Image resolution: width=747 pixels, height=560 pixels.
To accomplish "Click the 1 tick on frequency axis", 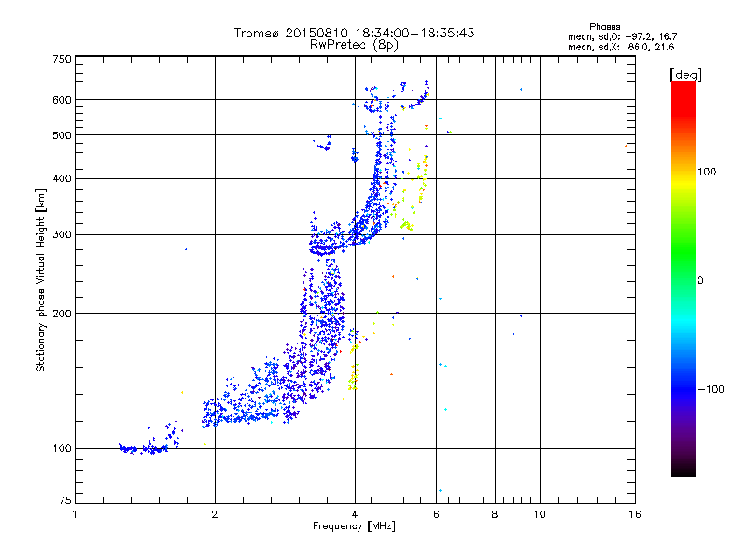I will tap(75, 514).
